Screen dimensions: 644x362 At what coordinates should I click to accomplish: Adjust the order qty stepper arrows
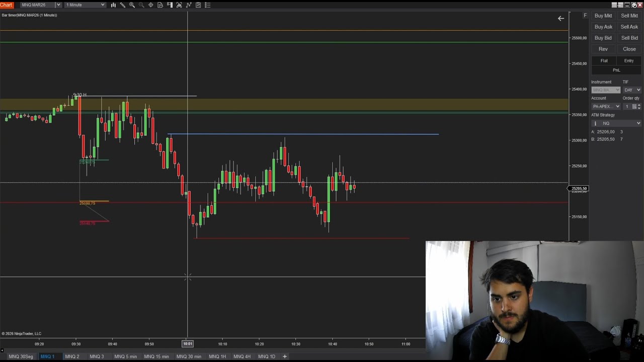point(639,107)
